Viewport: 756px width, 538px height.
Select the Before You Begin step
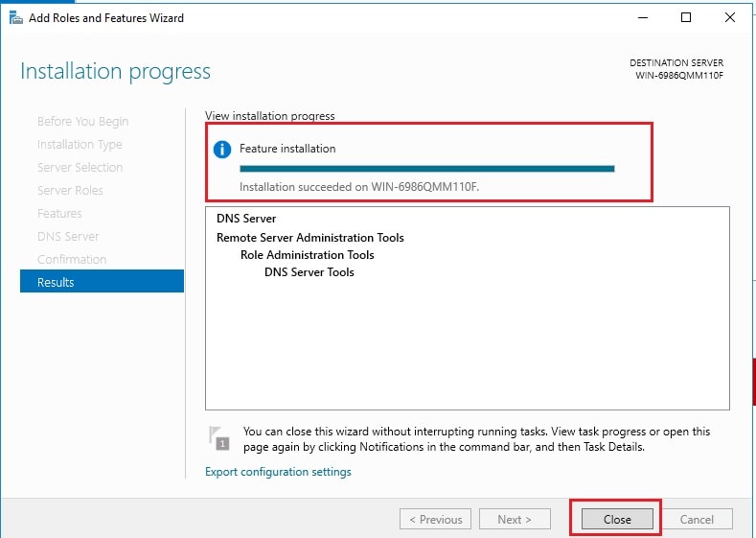82,121
